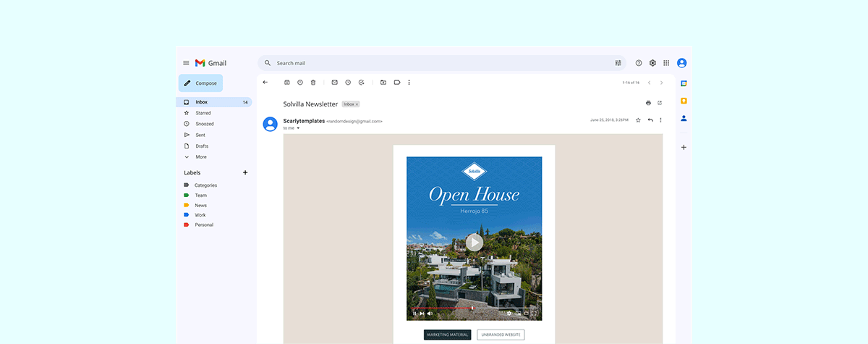Snooze this email with clock icon
Viewport: 868px width, 344px height.
click(348, 83)
